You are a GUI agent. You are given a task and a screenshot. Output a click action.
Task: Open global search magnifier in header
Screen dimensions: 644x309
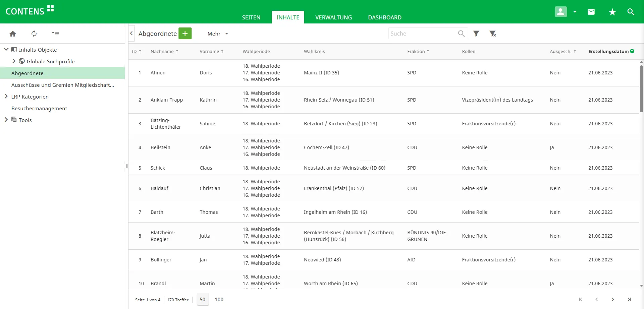[x=631, y=12]
